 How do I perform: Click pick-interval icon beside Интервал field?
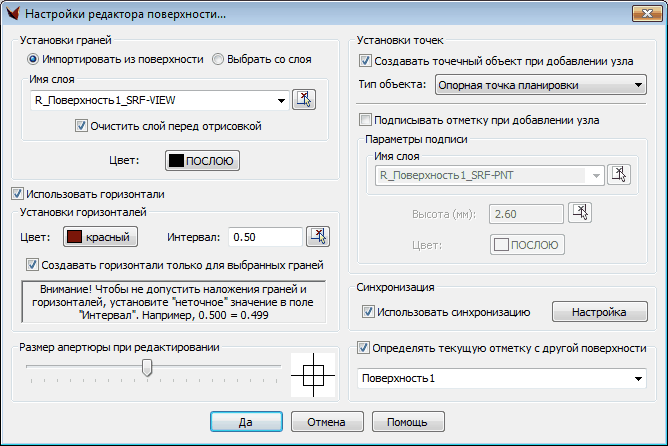tap(317, 237)
